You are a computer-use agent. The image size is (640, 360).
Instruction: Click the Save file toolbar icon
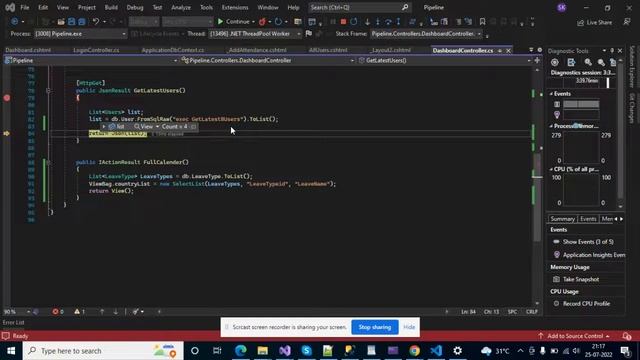(x=71, y=22)
